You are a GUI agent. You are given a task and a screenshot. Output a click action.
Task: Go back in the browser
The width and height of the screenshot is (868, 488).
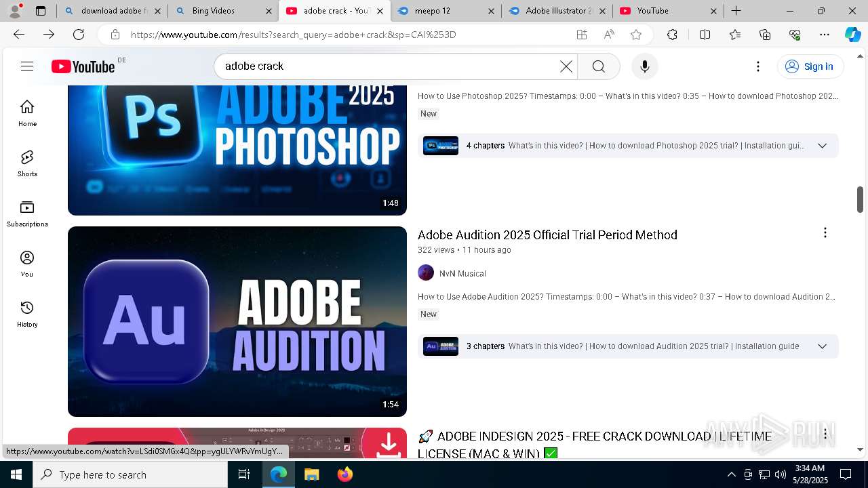[x=19, y=35]
